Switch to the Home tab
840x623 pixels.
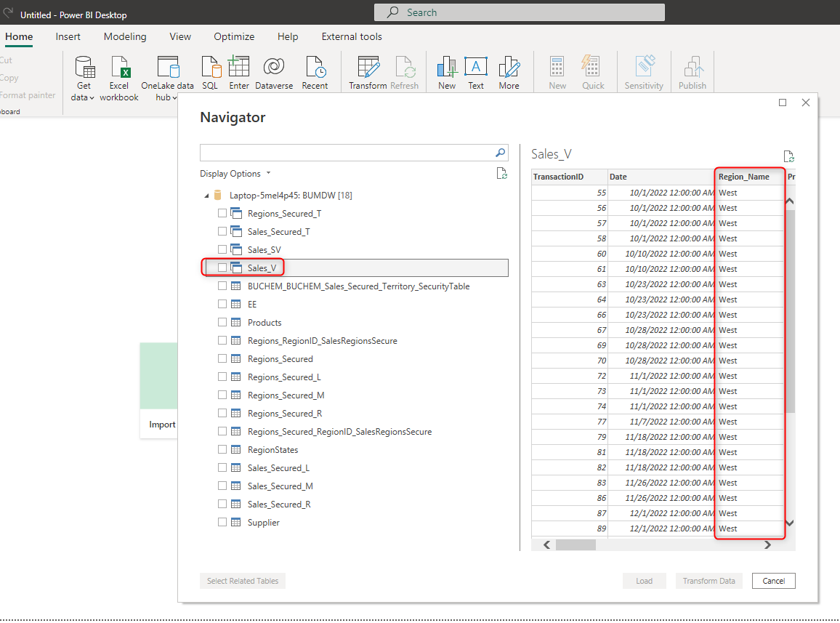[x=20, y=36]
